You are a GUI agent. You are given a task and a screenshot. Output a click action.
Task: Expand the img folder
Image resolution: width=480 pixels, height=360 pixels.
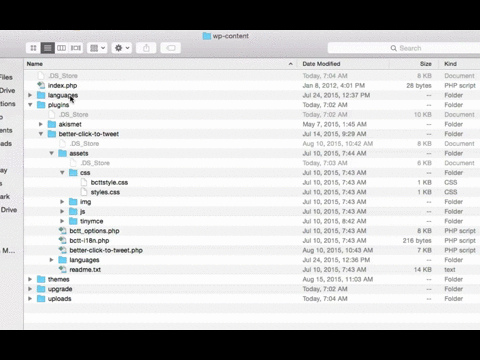pos(62,202)
